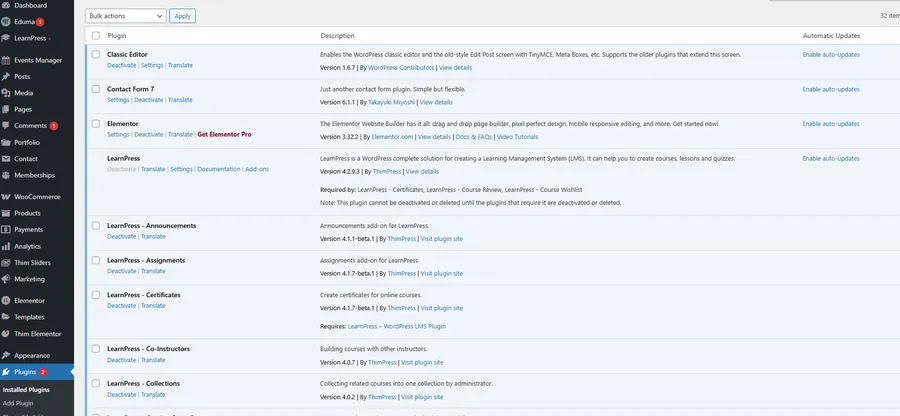
Task: Click the Marketing megaphone icon
Action: [x=7, y=279]
